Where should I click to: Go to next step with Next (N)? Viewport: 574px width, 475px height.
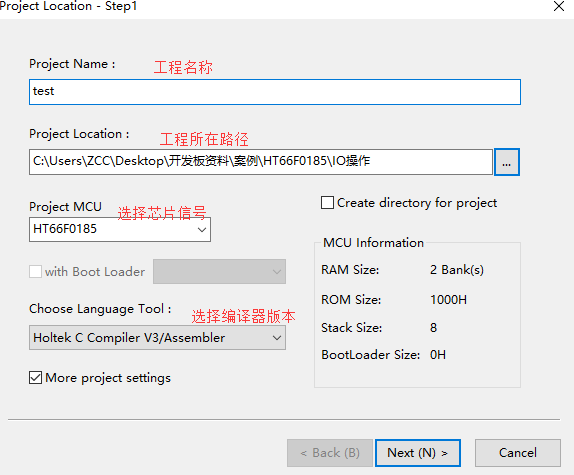coord(418,453)
